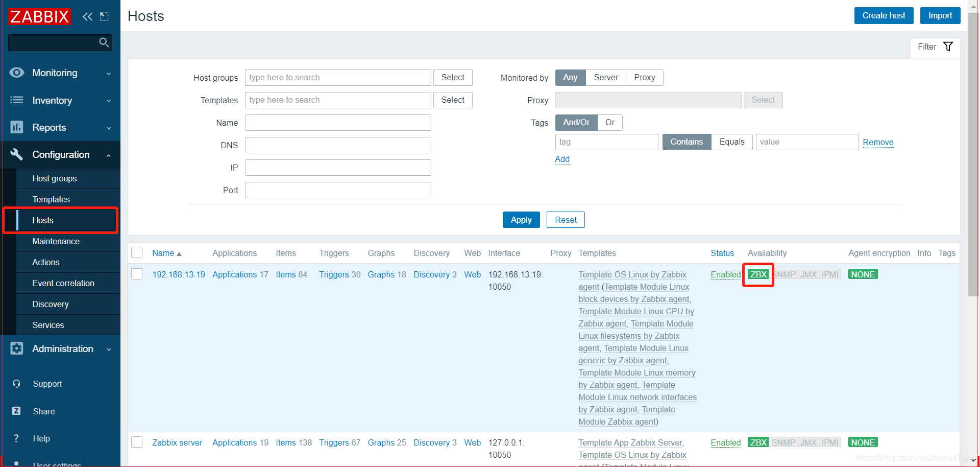Click the Reports chart icon
This screenshot has height=467, width=980.
(17, 127)
